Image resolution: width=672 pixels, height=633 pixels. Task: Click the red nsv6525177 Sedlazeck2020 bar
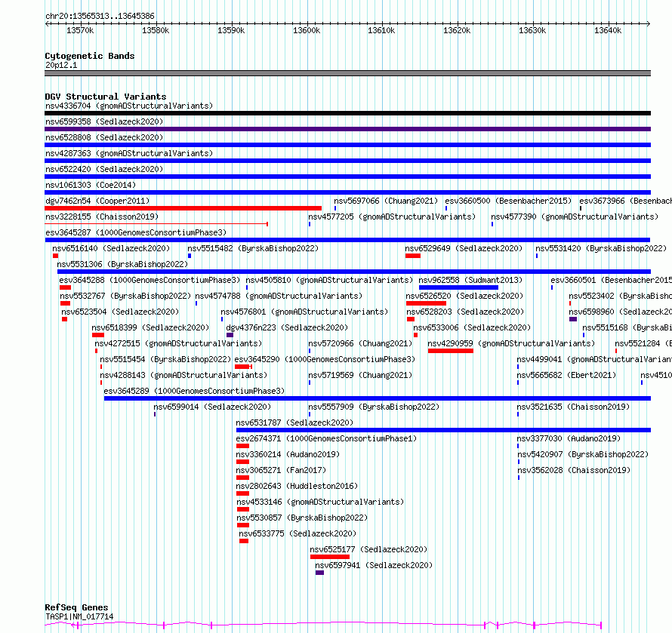point(329,557)
